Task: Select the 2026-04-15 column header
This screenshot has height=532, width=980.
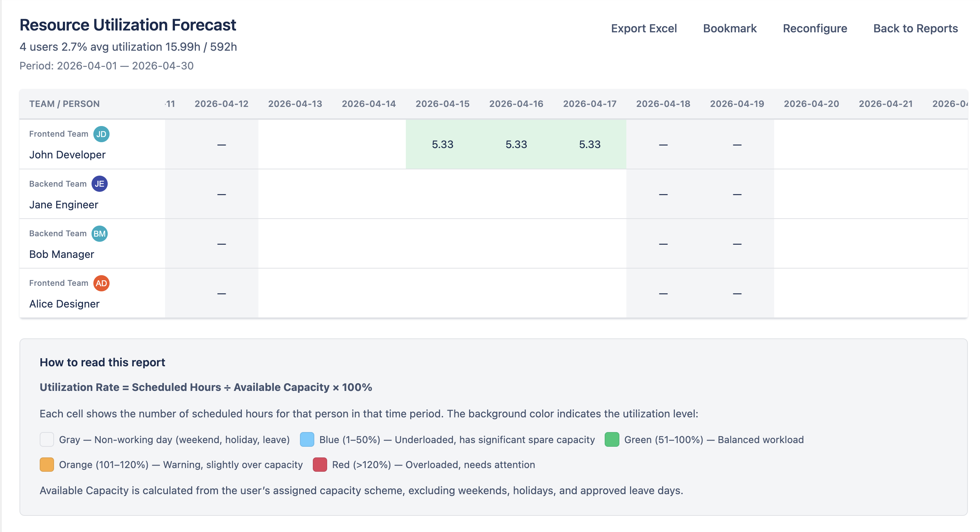Action: coord(442,104)
